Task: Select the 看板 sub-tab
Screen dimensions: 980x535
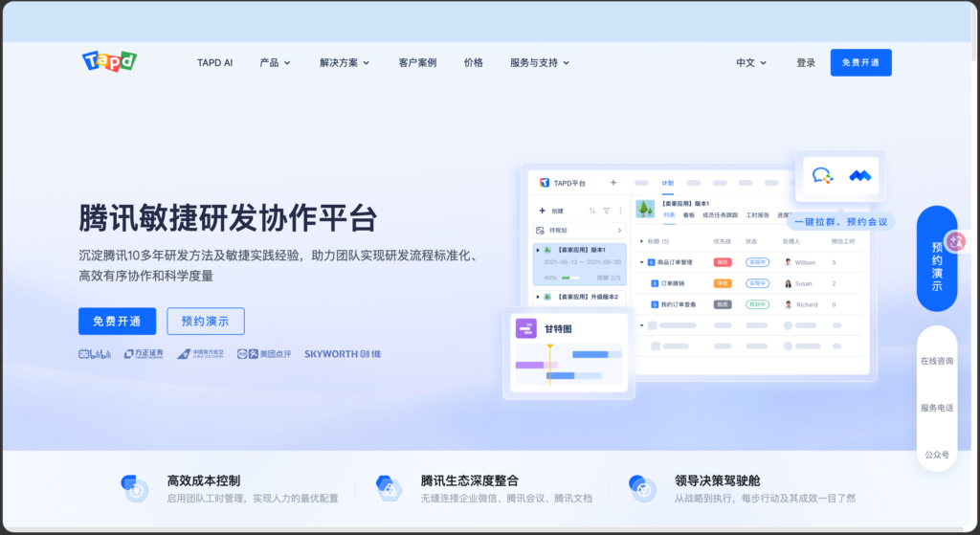Action: [x=689, y=215]
